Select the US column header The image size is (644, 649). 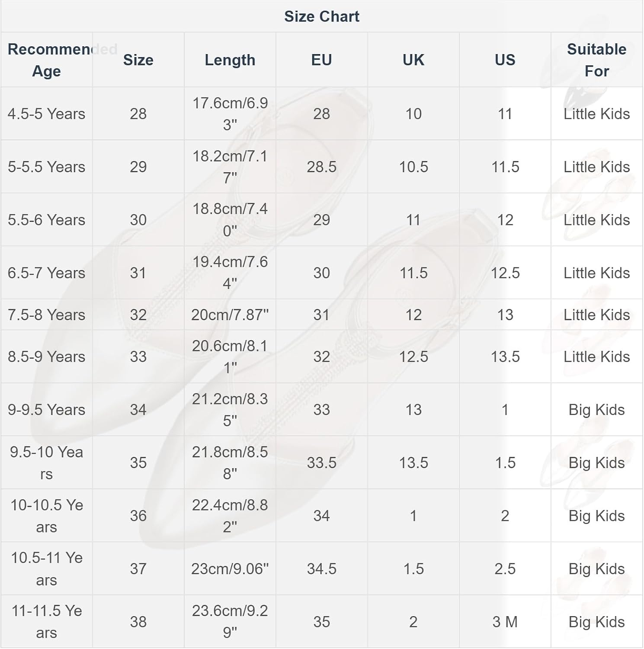[505, 60]
